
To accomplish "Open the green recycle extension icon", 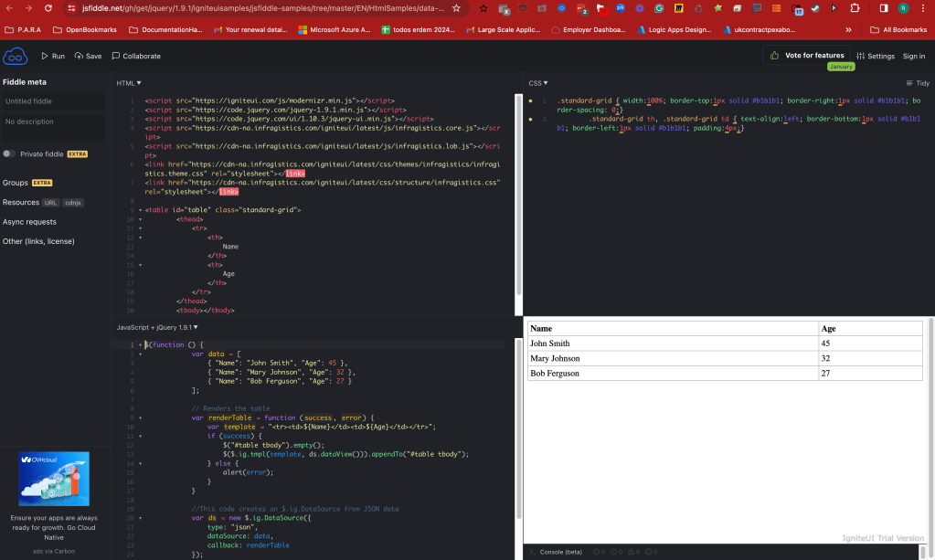I will (698, 8).
